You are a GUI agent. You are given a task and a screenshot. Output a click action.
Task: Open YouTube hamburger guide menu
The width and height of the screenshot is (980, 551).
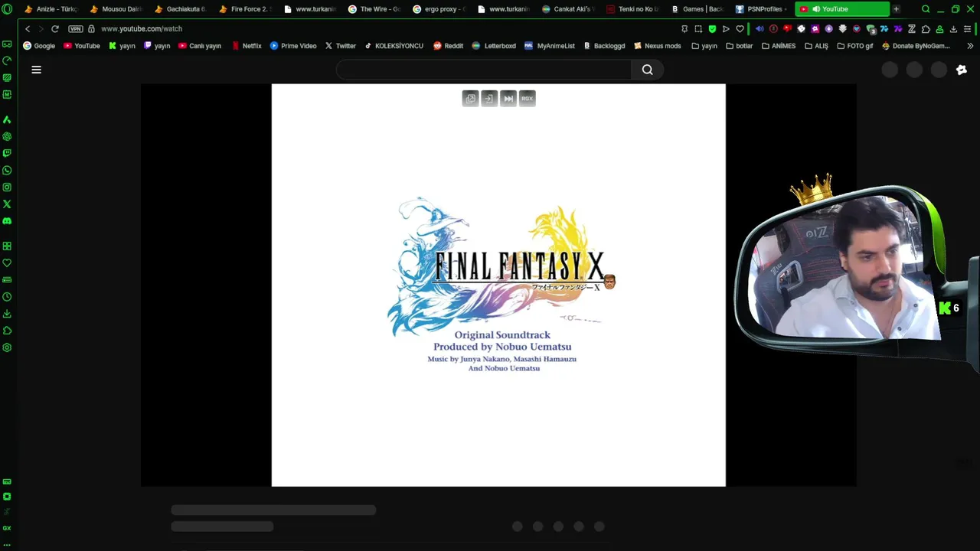coord(36,70)
